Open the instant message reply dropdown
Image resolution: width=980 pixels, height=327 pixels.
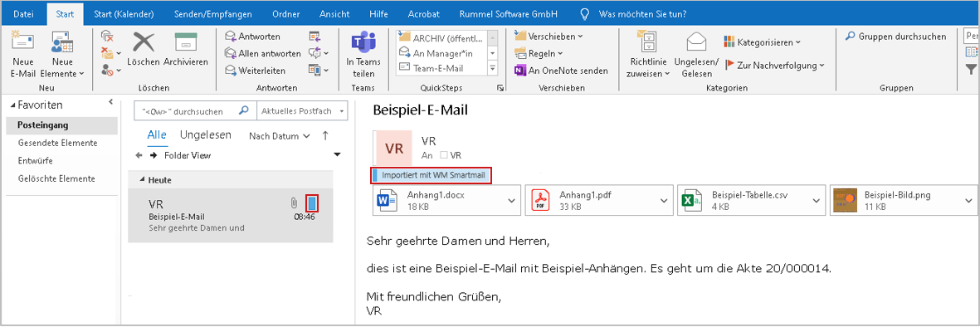pos(319,54)
